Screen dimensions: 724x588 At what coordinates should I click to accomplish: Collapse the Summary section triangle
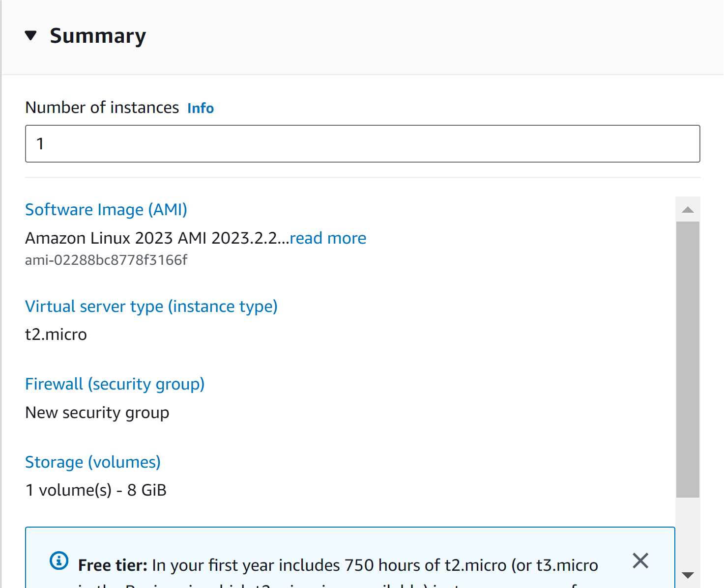click(x=30, y=35)
